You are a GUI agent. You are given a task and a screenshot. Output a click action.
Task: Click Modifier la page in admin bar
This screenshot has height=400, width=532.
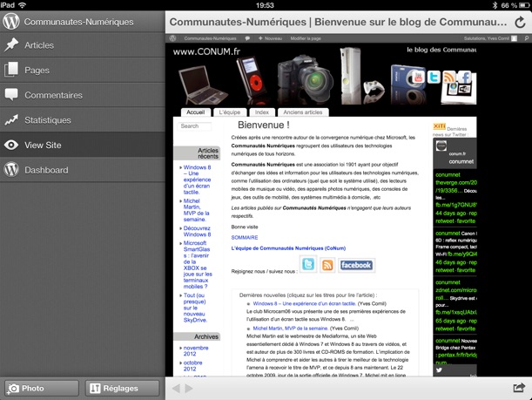pos(306,38)
